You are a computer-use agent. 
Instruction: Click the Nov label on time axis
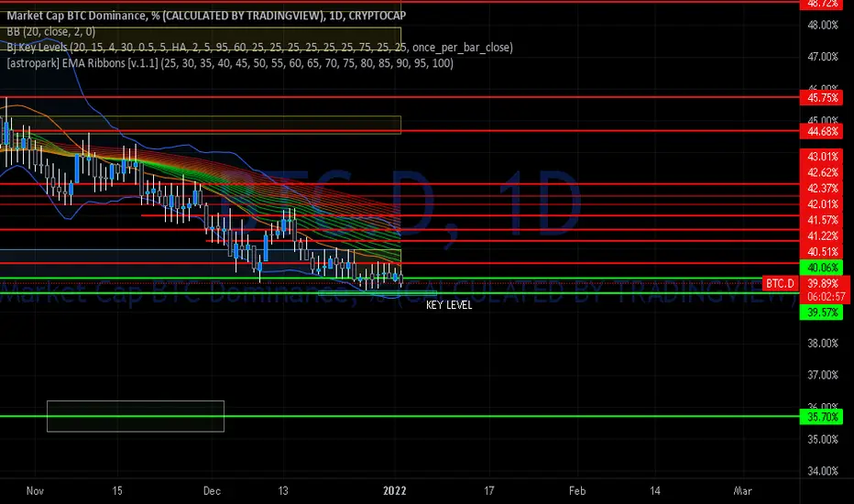[x=35, y=491]
